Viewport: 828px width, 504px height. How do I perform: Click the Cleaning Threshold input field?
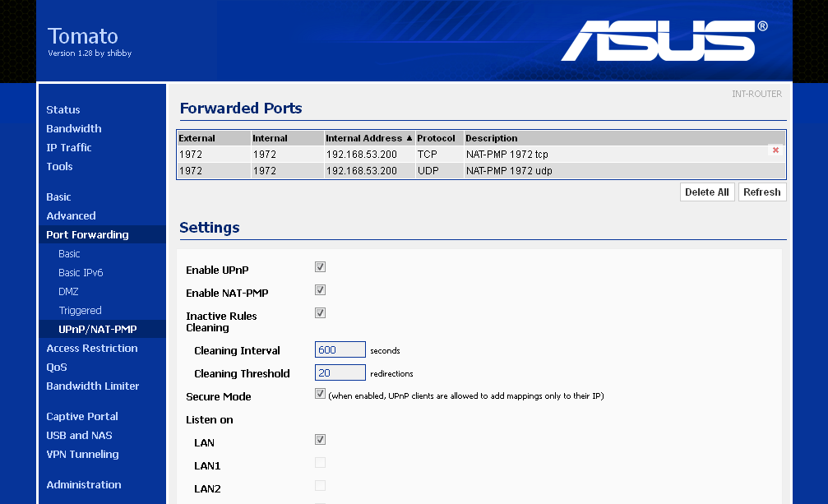(340, 373)
